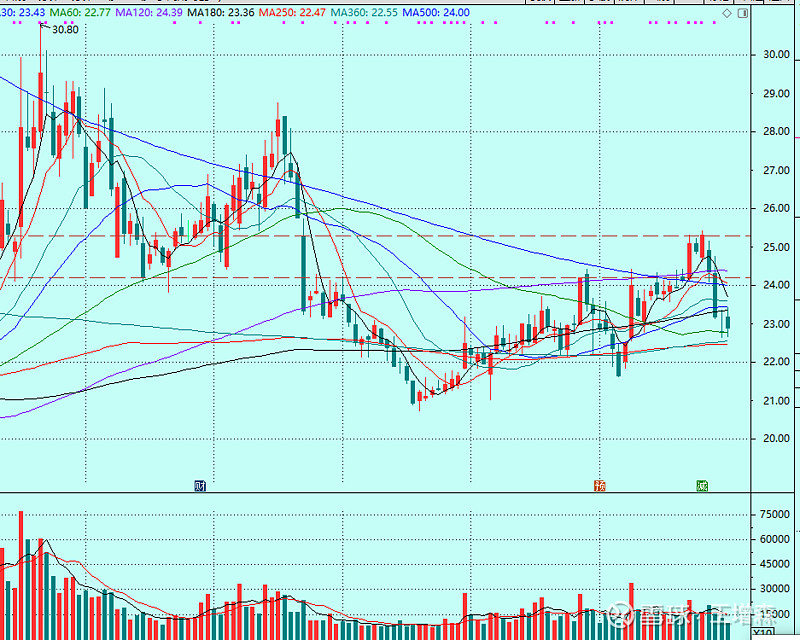Click the 60000 volume axis label
The width and height of the screenshot is (800, 640).
coord(774,539)
